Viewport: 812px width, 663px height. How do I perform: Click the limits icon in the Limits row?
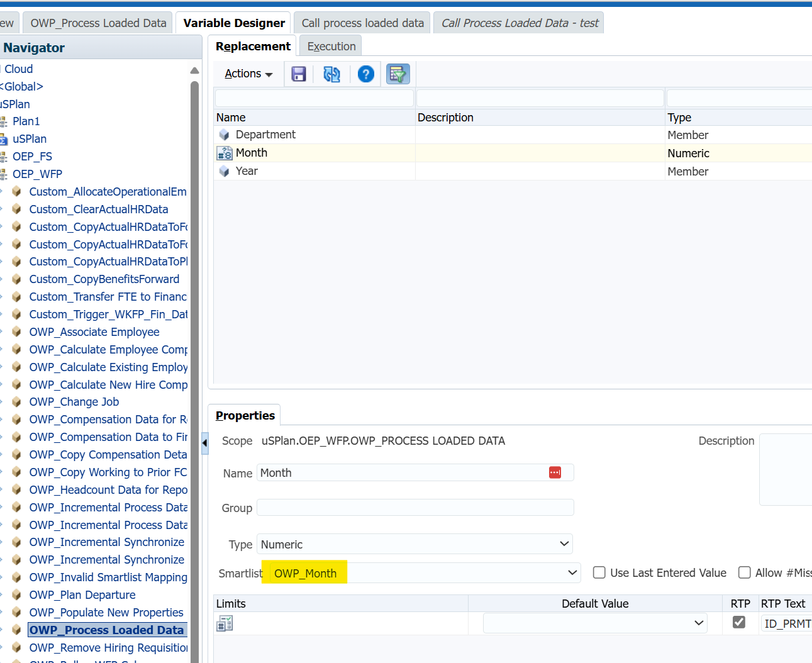click(x=225, y=623)
